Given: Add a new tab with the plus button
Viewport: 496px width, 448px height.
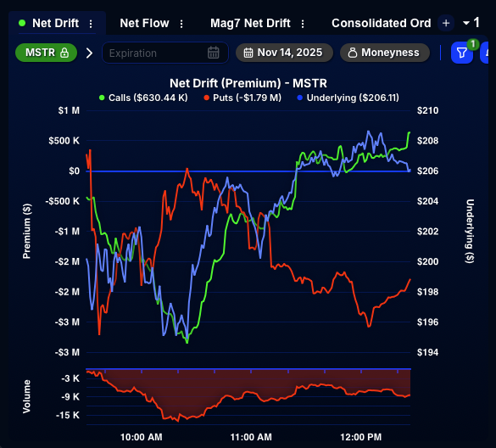Looking at the screenshot, I should tap(446, 23).
